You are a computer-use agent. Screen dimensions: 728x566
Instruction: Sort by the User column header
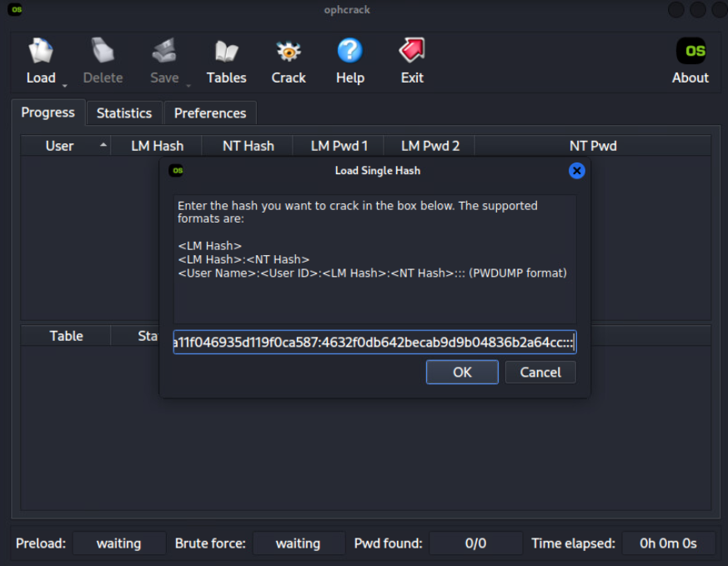65,146
